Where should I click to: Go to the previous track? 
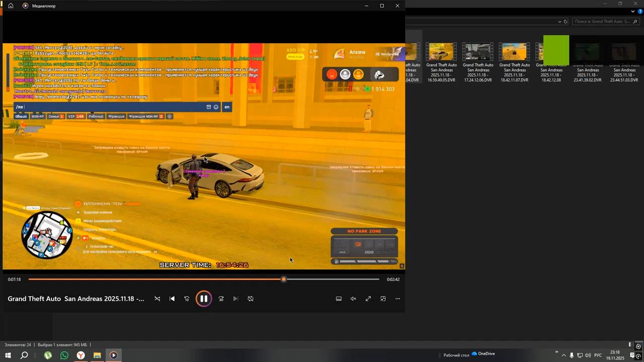172,299
